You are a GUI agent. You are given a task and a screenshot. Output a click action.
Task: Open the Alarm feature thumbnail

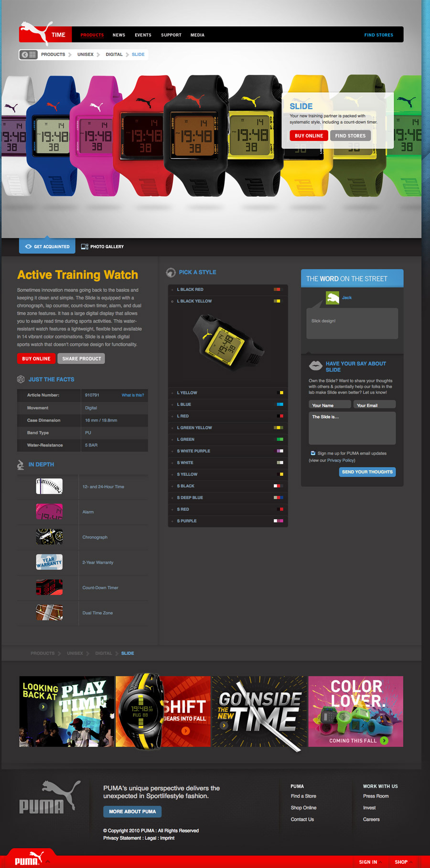point(49,512)
